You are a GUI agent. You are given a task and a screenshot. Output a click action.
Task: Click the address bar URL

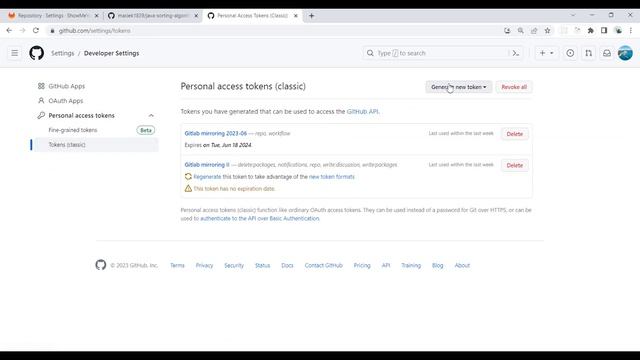point(94,31)
